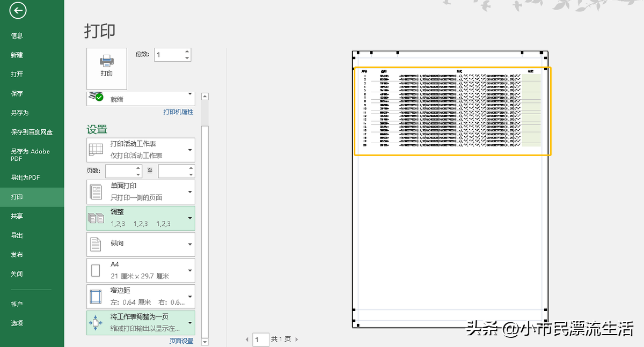
Task: Open 共享 in the sidebar
Action: click(17, 216)
